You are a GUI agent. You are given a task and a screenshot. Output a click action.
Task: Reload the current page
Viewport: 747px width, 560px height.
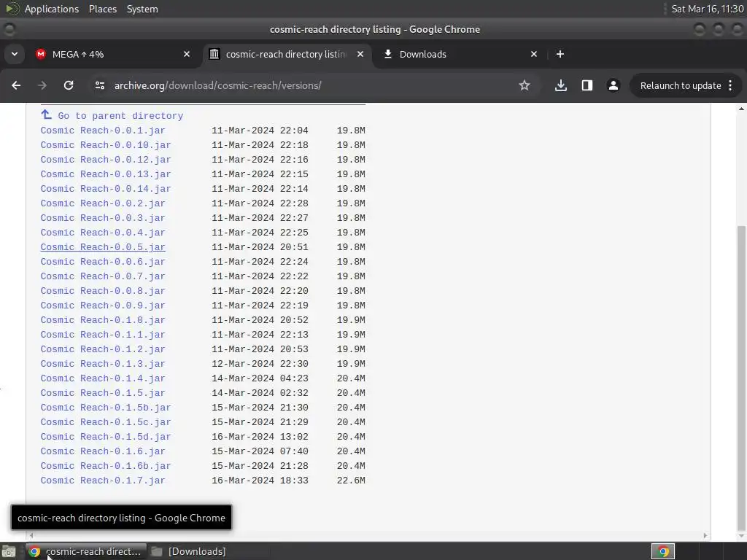(x=69, y=85)
